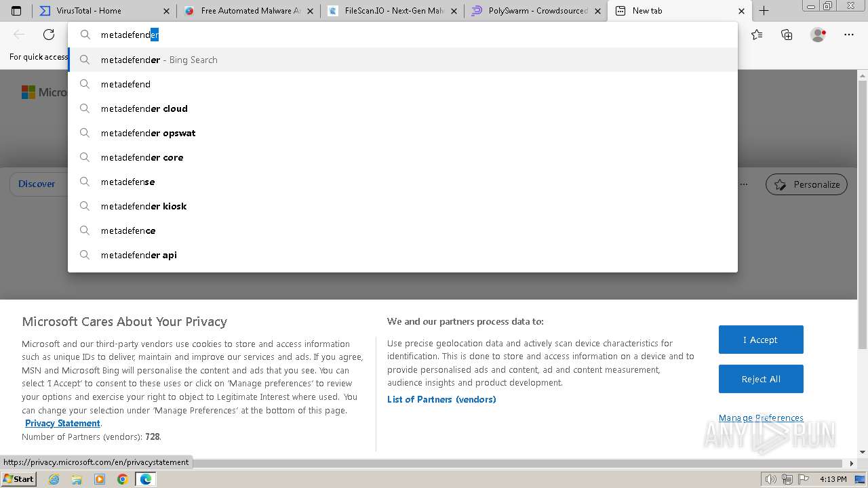Accept cookies with I Accept button
This screenshot has height=488, width=868.
[761, 340]
